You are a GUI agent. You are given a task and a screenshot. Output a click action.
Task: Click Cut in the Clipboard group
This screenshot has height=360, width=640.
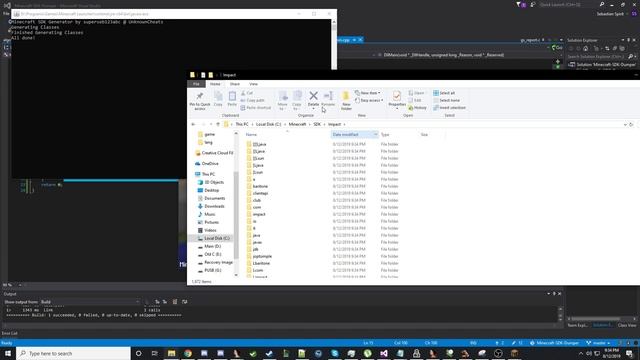[247, 93]
